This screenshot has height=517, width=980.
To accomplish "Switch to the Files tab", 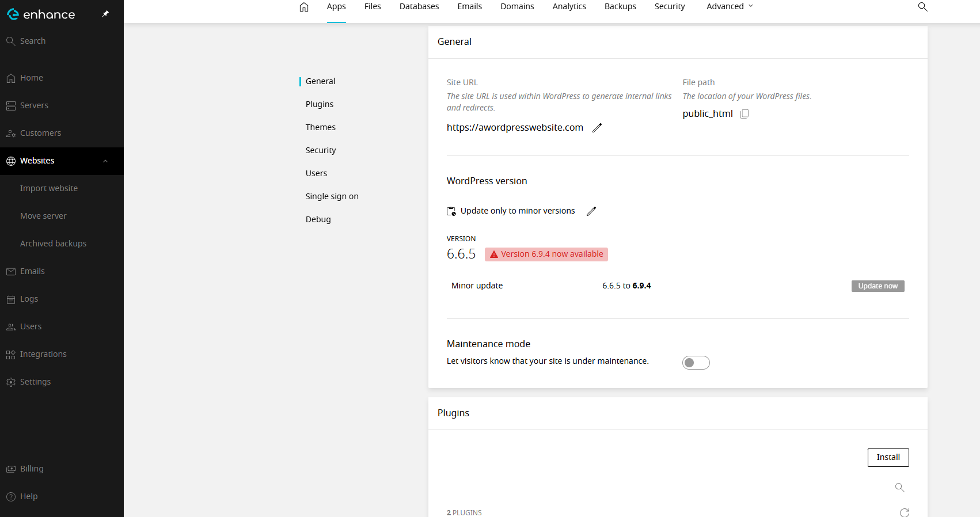I will point(373,6).
